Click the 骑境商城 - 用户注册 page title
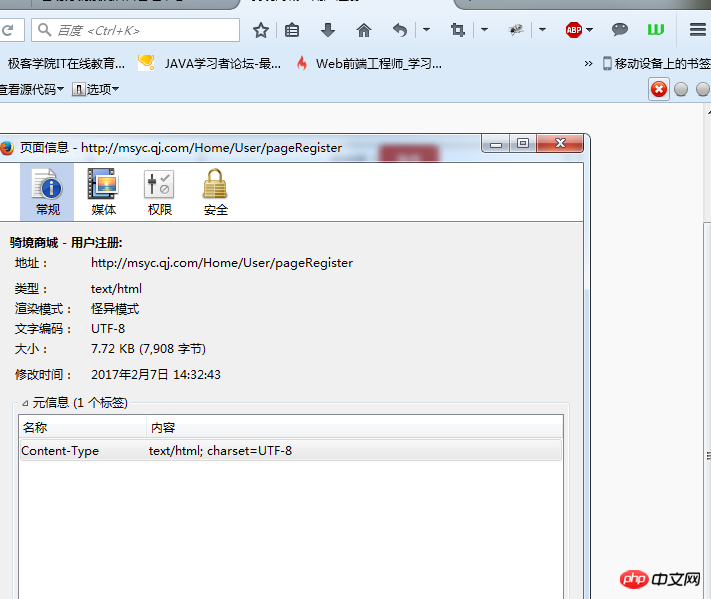The image size is (711, 599). coord(66,243)
